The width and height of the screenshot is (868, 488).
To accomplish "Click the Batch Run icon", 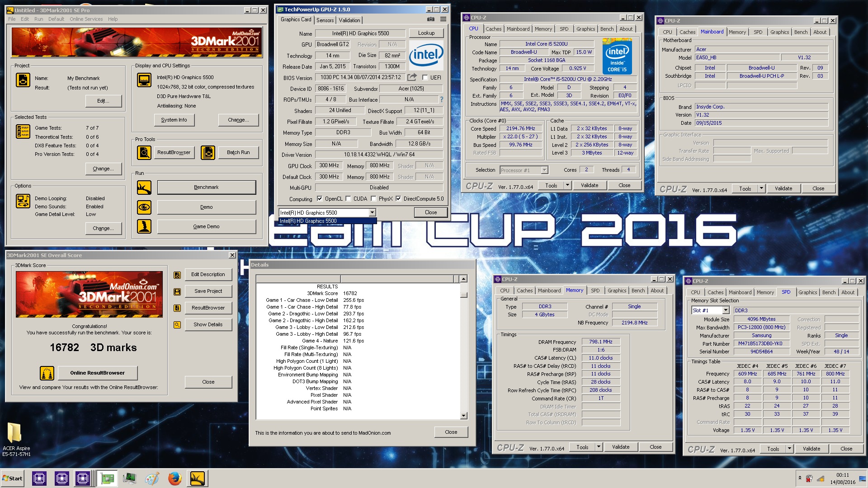I will point(208,153).
